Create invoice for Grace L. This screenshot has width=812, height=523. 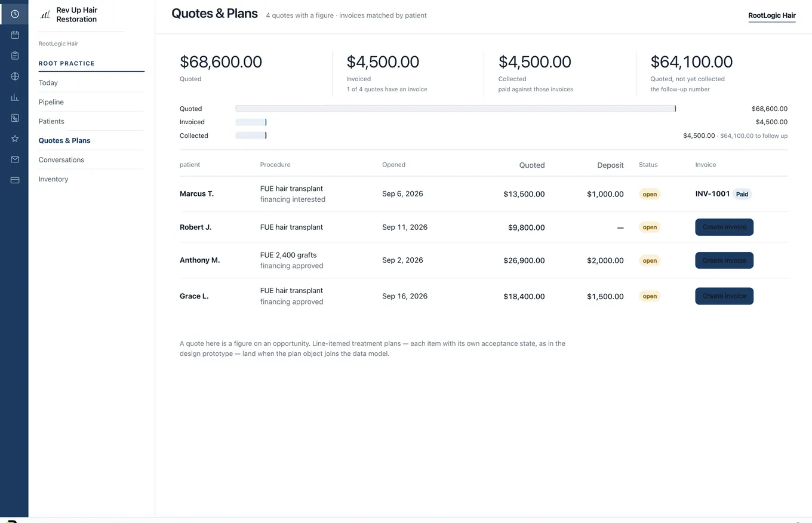724,296
